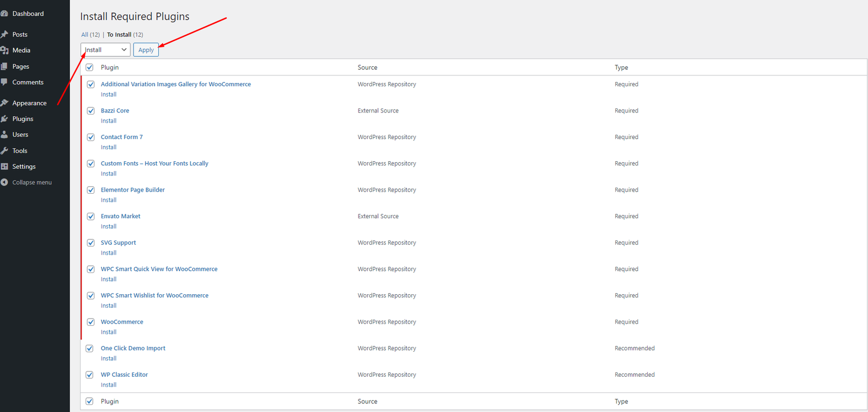This screenshot has width=868, height=412.
Task: Open One Click Demo Import link
Action: tap(133, 348)
